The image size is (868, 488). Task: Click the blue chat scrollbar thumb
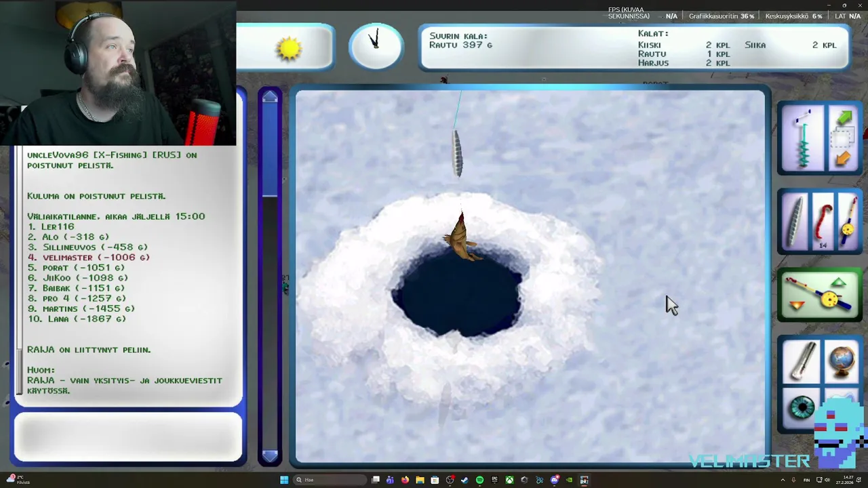(269, 149)
